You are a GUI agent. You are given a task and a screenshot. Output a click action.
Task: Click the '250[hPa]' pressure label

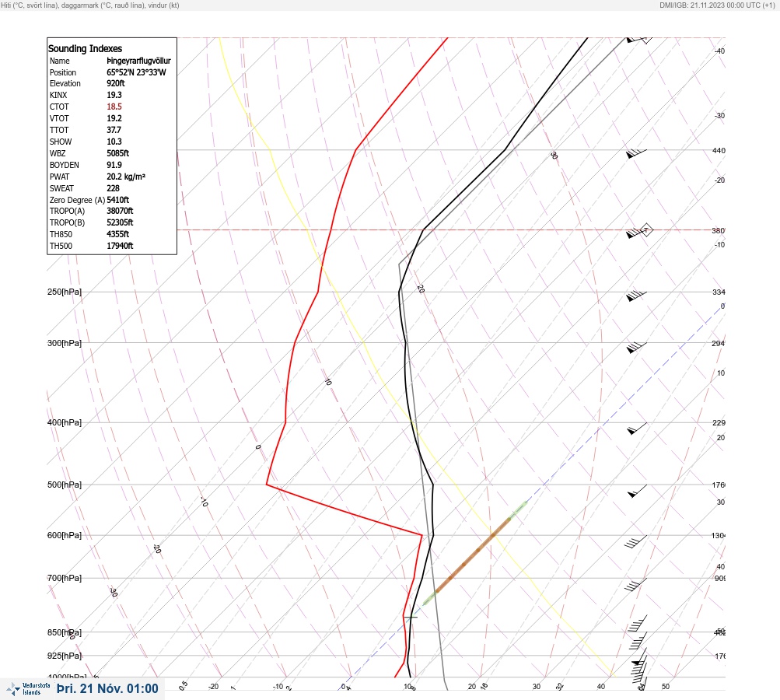[65, 292]
